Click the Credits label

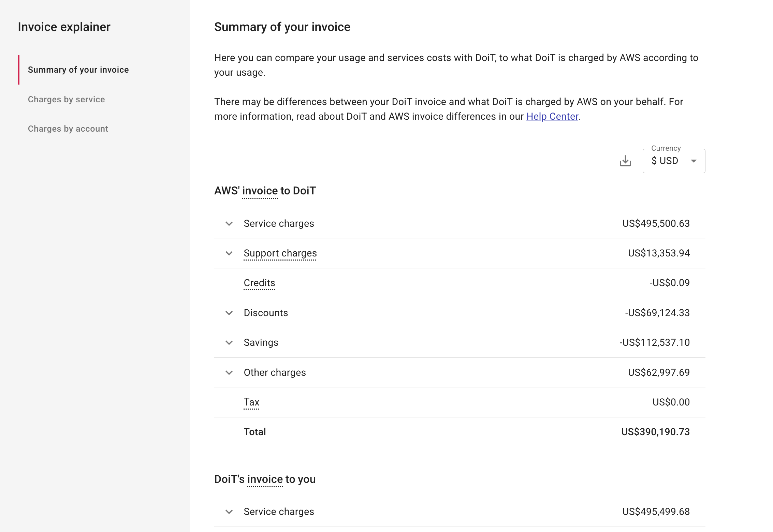[x=259, y=283]
